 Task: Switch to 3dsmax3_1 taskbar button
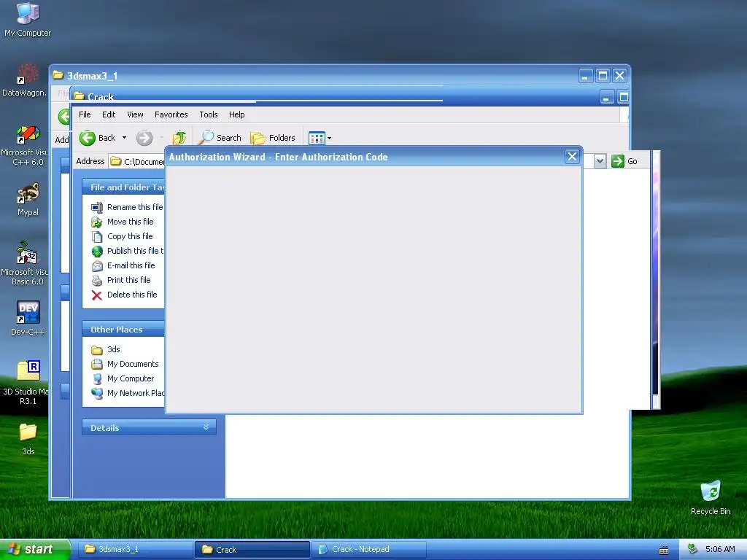136,550
